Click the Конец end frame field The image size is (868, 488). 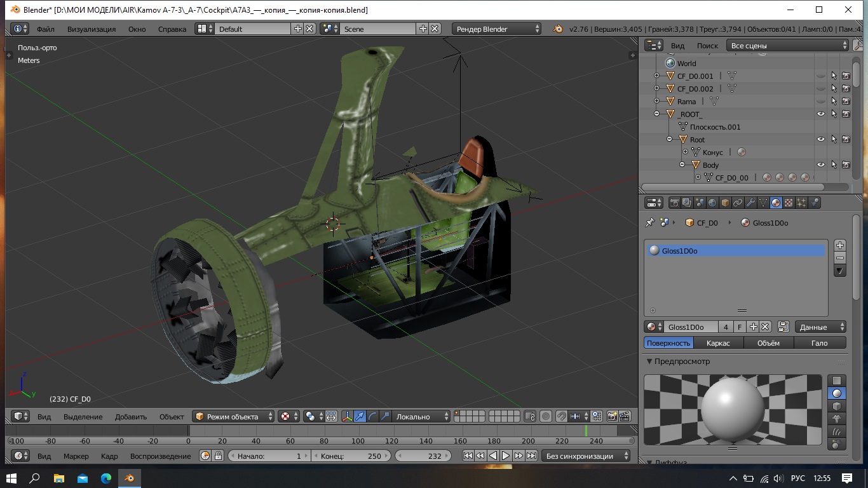[351, 456]
